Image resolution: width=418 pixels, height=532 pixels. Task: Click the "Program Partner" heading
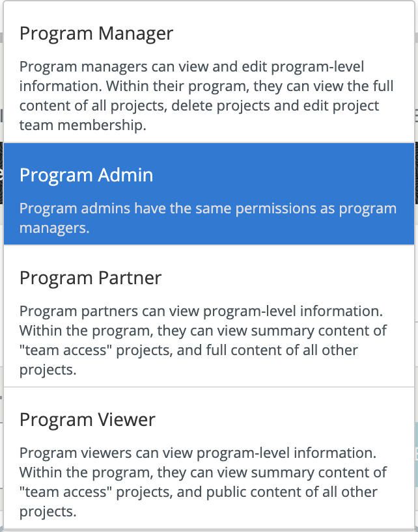click(91, 278)
